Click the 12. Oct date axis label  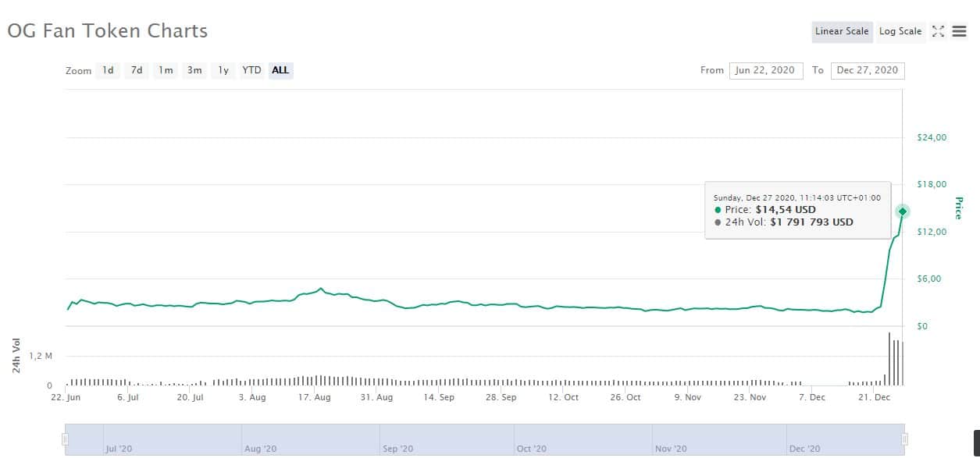click(563, 397)
